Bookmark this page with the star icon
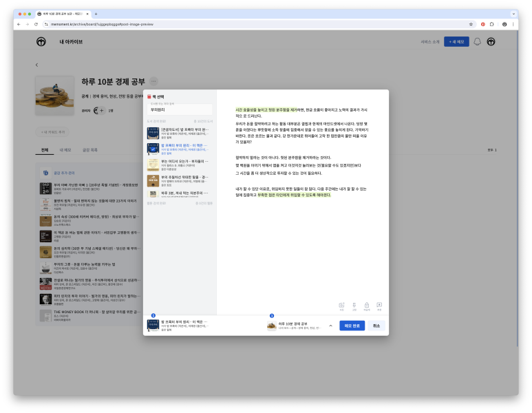The width and height of the screenshot is (532, 413). (x=471, y=24)
